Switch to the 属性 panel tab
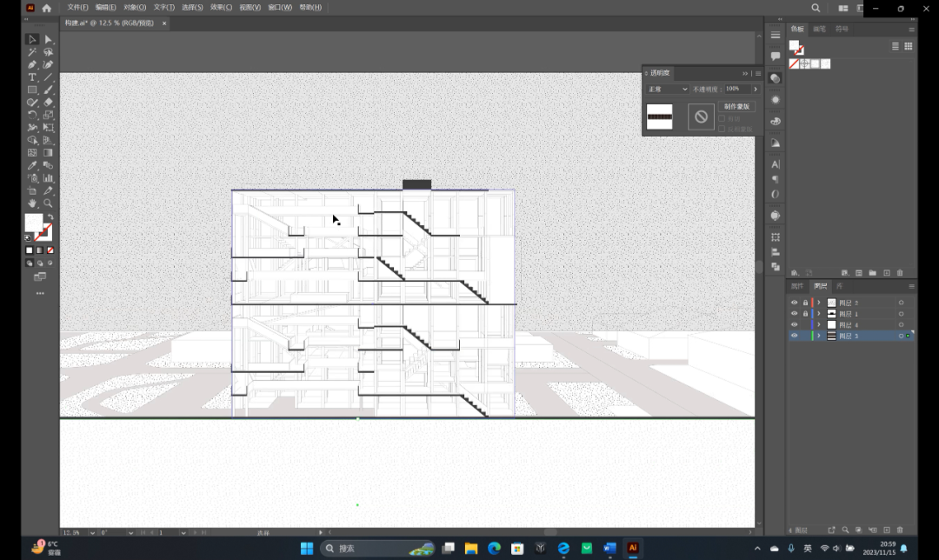This screenshot has height=560, width=939. tap(797, 286)
